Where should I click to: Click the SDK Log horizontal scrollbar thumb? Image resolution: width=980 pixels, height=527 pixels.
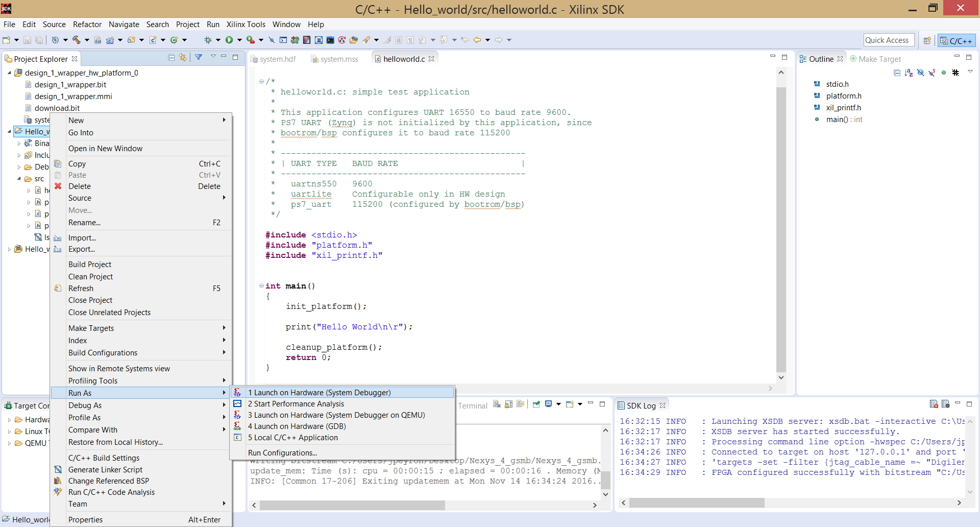click(697, 503)
